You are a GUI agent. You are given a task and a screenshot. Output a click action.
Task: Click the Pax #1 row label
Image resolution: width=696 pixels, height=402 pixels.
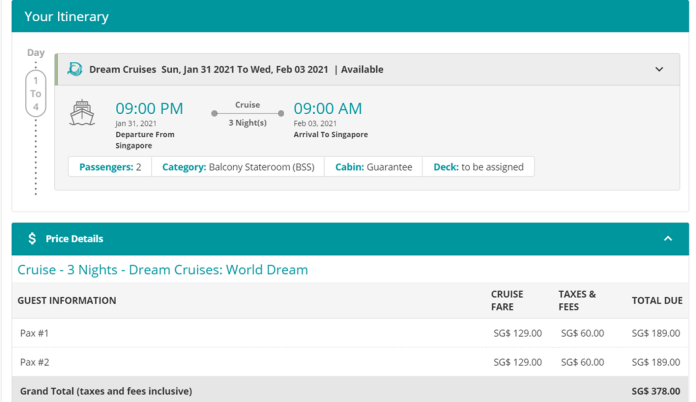[x=34, y=333]
